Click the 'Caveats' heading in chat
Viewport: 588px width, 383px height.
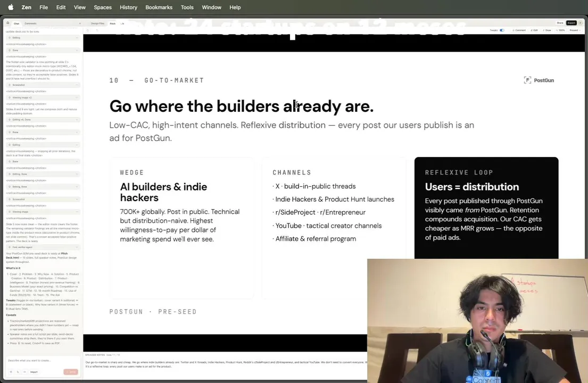[x=11, y=315]
